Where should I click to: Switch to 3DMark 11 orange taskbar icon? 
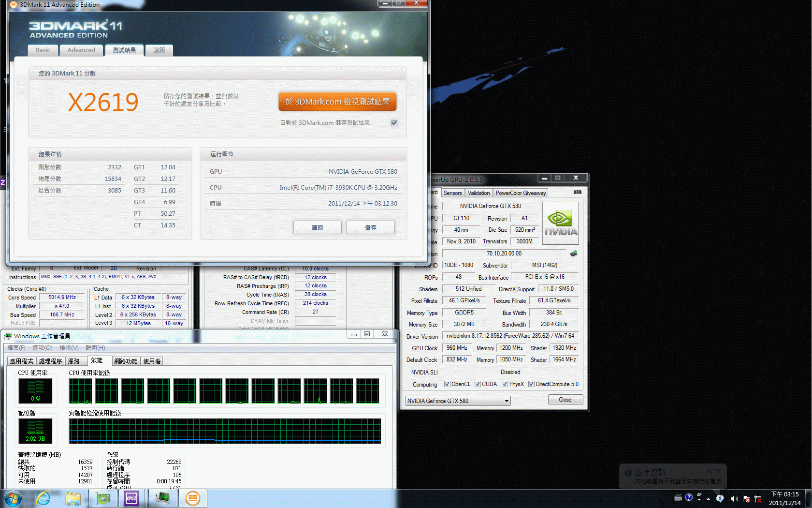tap(192, 498)
